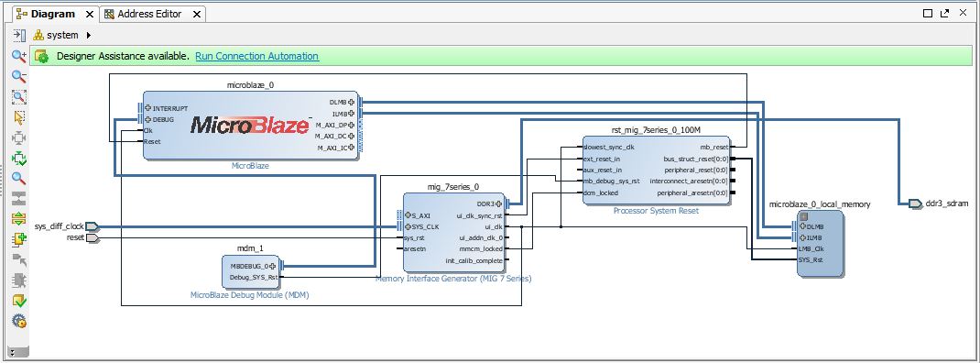Select the microblaze_0_local_memory block
The height and width of the screenshot is (363, 980).
click(x=820, y=243)
